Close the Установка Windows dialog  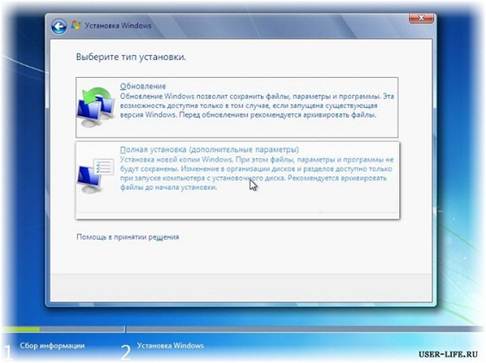click(x=421, y=18)
